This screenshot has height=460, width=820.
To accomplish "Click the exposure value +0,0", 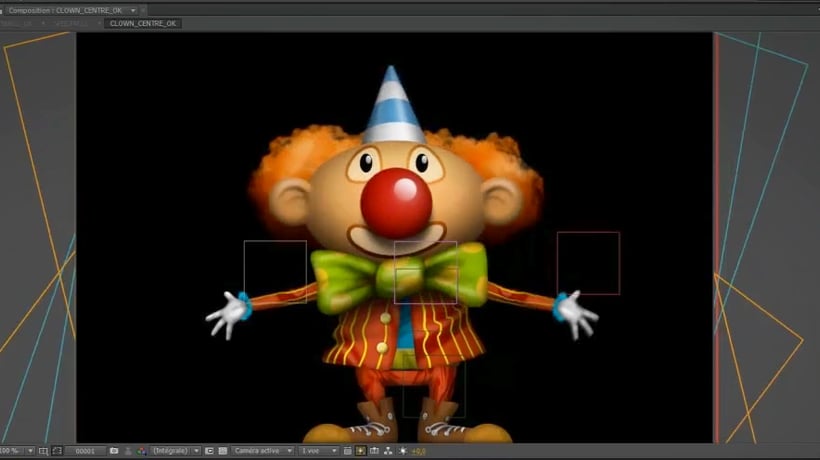I will coord(418,450).
